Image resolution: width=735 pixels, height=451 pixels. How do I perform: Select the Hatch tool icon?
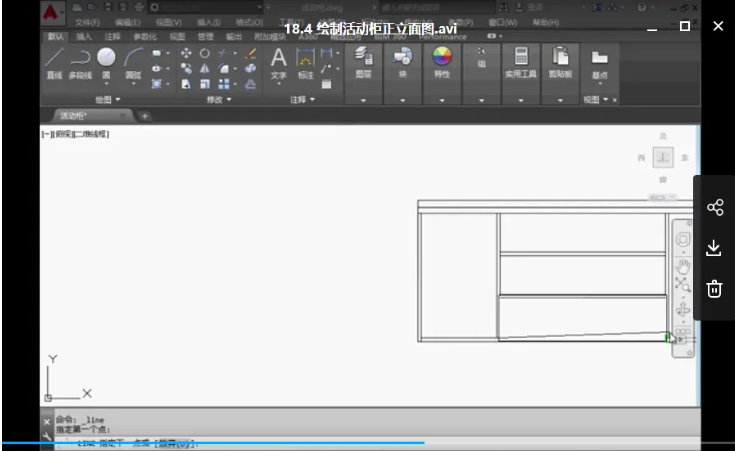pyautogui.click(x=157, y=84)
